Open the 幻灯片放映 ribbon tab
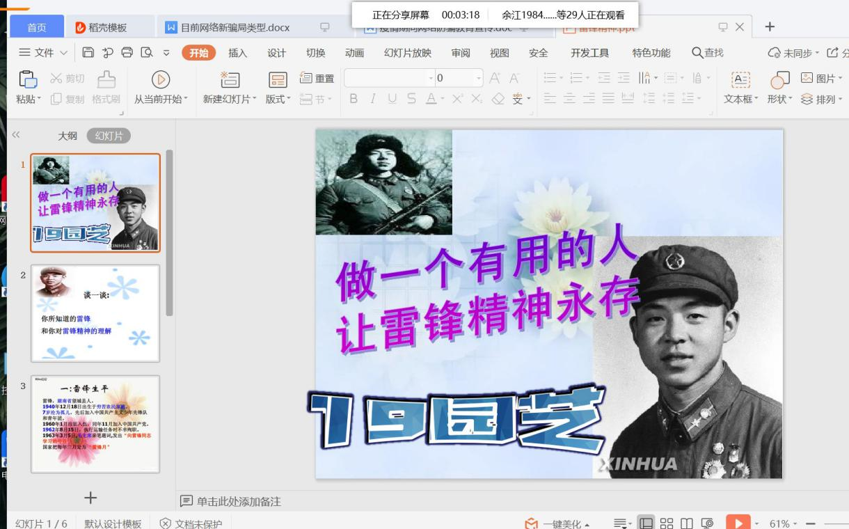 (407, 53)
